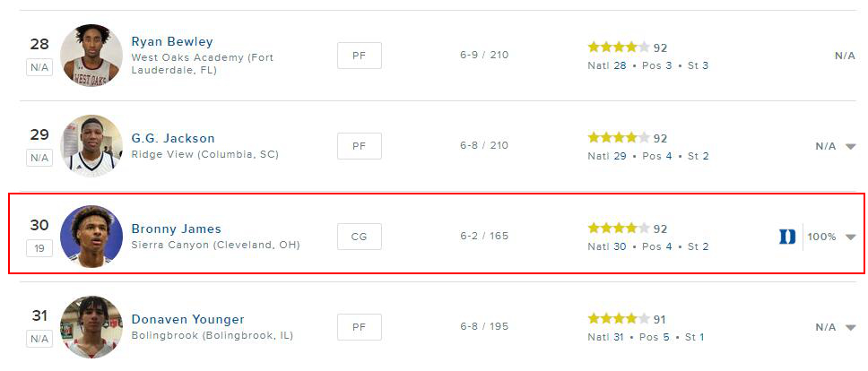Click the PF position badge for Ryan Bewley
Image resolution: width=868 pixels, height=371 pixels.
[360, 56]
